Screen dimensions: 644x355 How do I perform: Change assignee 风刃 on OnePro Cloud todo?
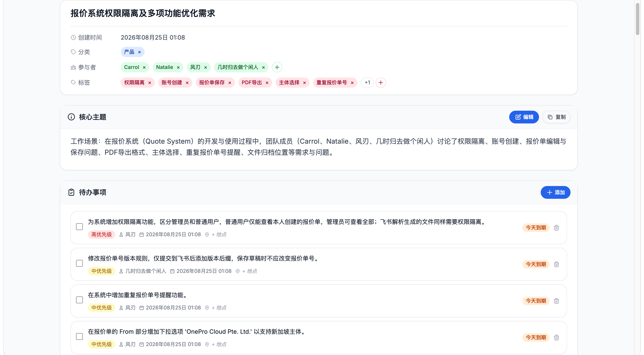128,344
